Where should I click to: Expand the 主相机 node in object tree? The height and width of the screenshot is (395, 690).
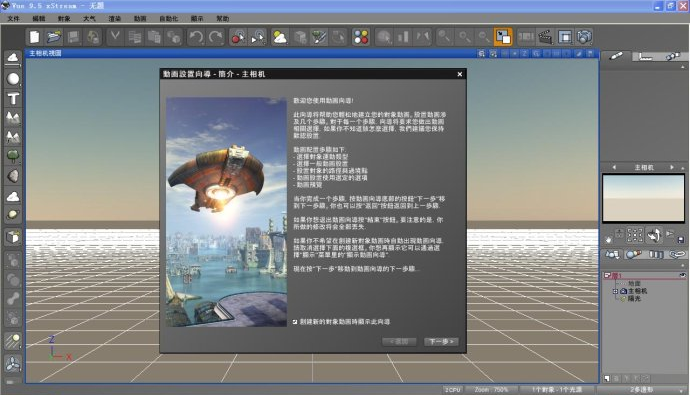tap(616, 291)
